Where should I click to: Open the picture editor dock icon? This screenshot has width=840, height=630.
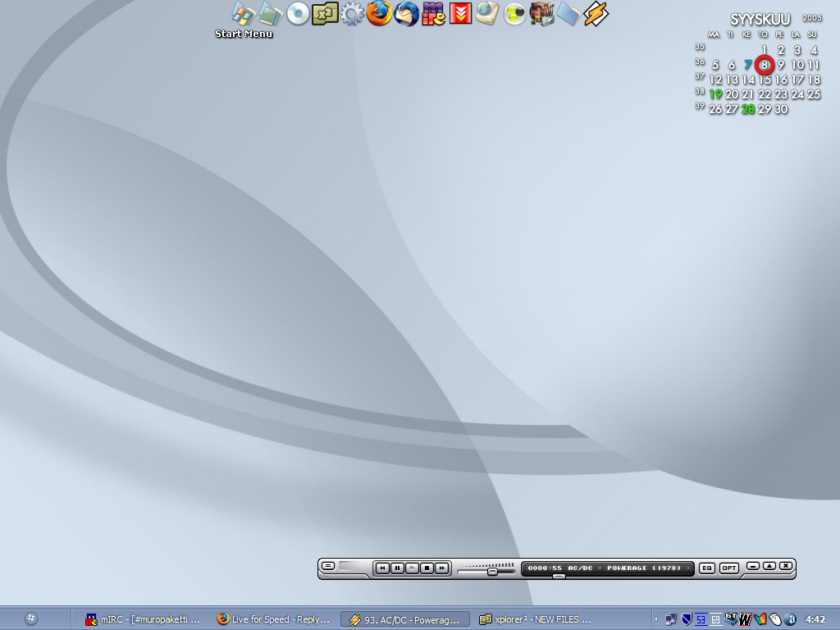coord(541,14)
